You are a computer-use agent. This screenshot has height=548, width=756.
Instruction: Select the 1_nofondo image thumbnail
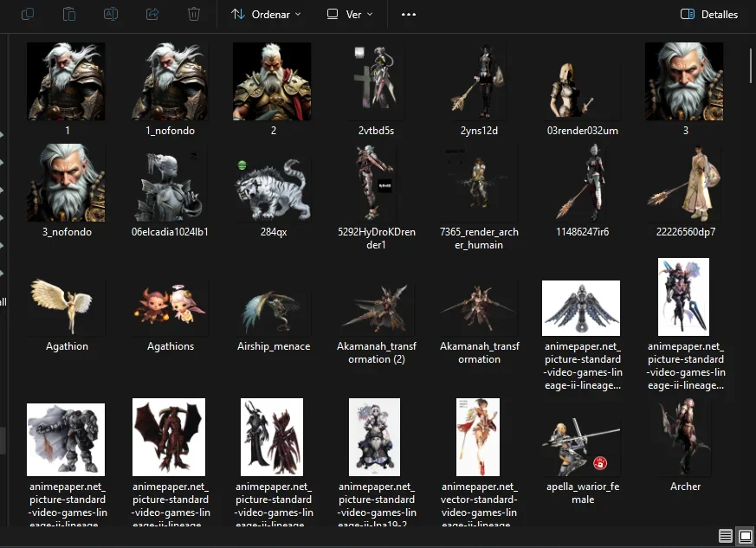(x=170, y=81)
